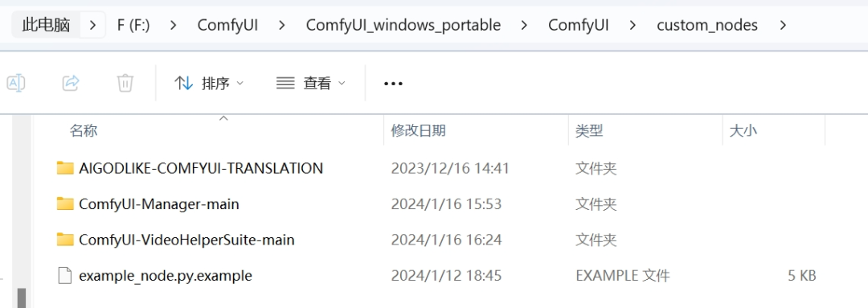Screen dimensions: 868x308
Task: Click the Delete trash can icon
Action: (125, 84)
